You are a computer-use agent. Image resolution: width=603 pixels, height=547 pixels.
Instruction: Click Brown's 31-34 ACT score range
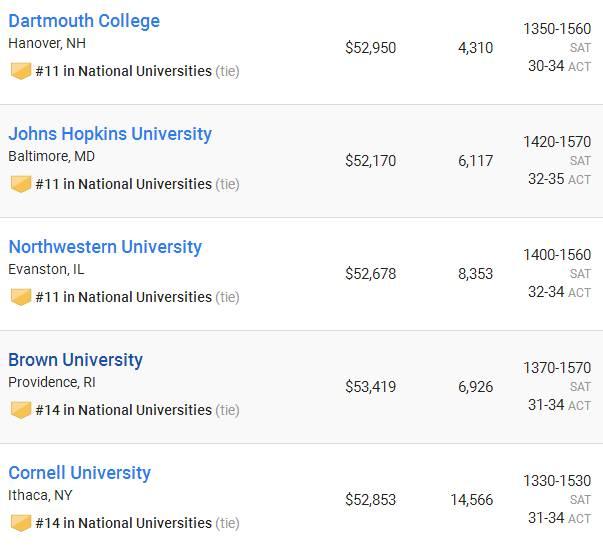pos(546,405)
